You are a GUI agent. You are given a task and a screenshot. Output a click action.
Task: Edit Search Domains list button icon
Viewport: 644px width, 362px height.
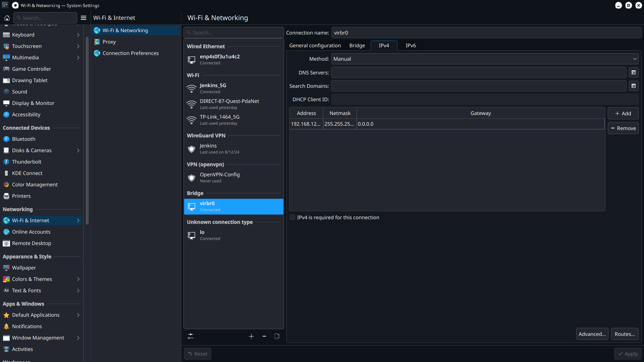634,86
